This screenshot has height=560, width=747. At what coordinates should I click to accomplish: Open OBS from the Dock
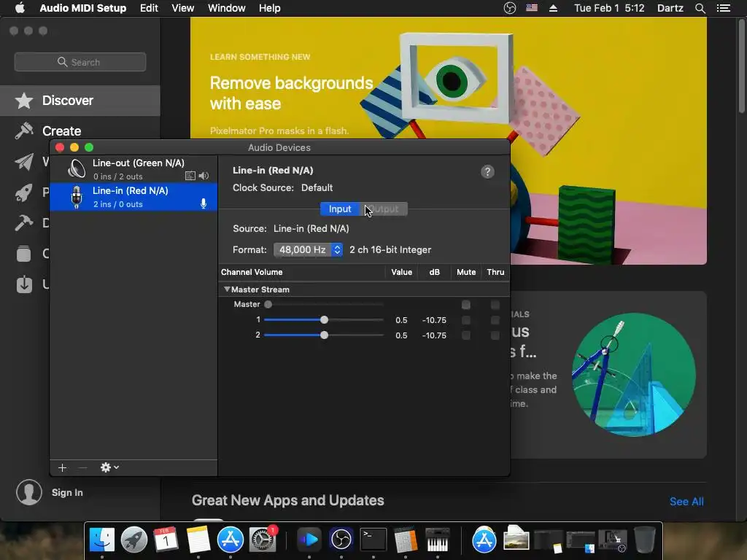[341, 540]
